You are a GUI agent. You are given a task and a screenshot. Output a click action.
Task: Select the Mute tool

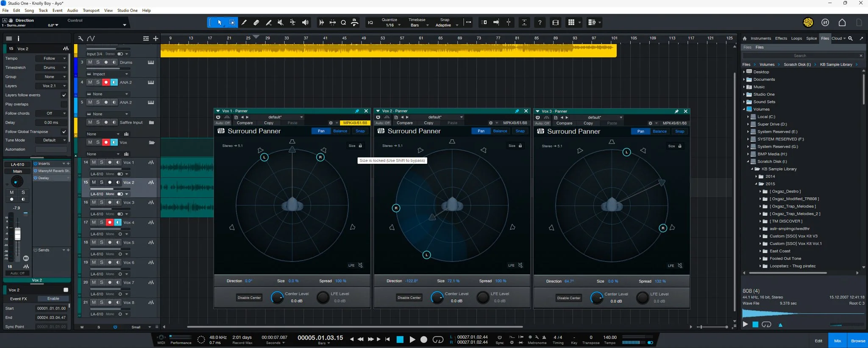[x=280, y=22]
